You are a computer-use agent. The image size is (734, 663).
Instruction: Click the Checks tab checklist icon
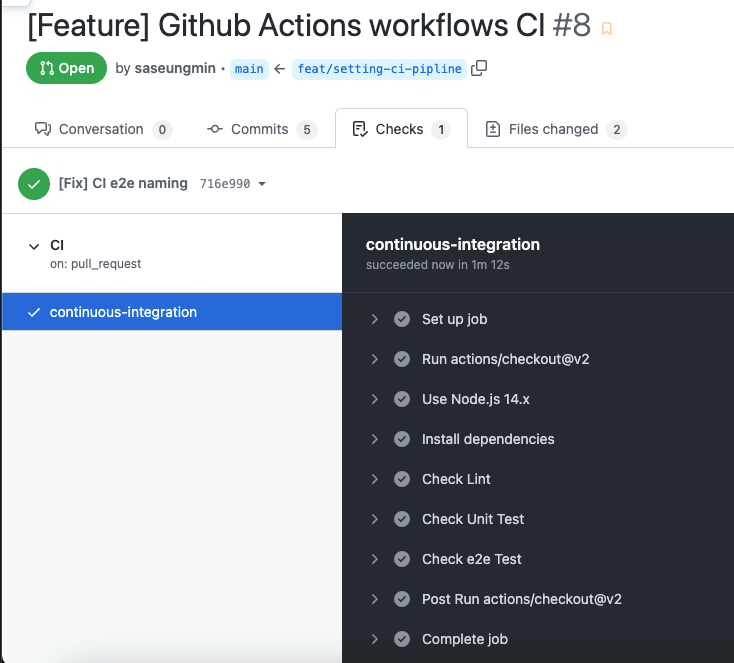point(360,129)
